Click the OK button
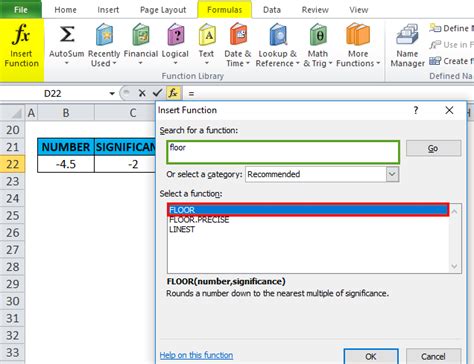This screenshot has width=474, height=364. (x=371, y=356)
